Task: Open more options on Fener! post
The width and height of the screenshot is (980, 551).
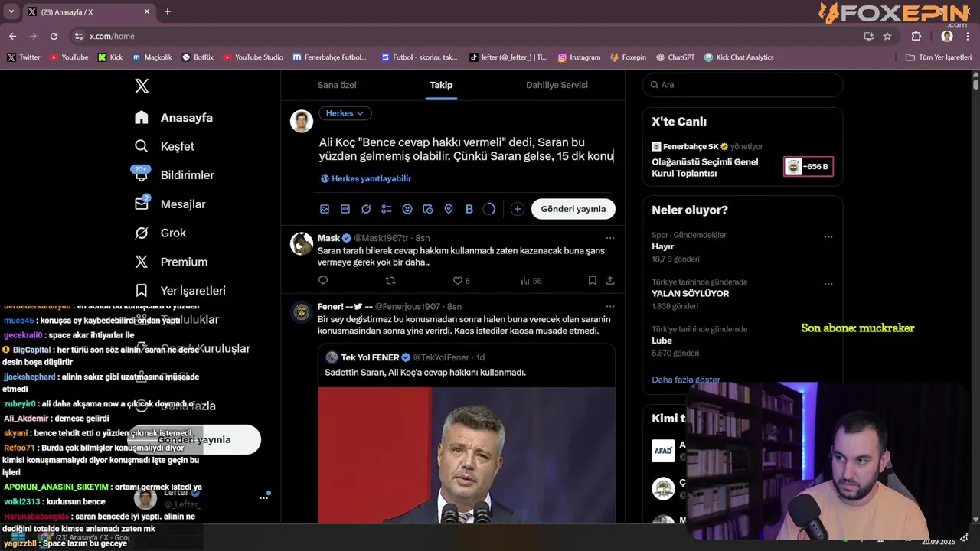Action: pos(610,306)
